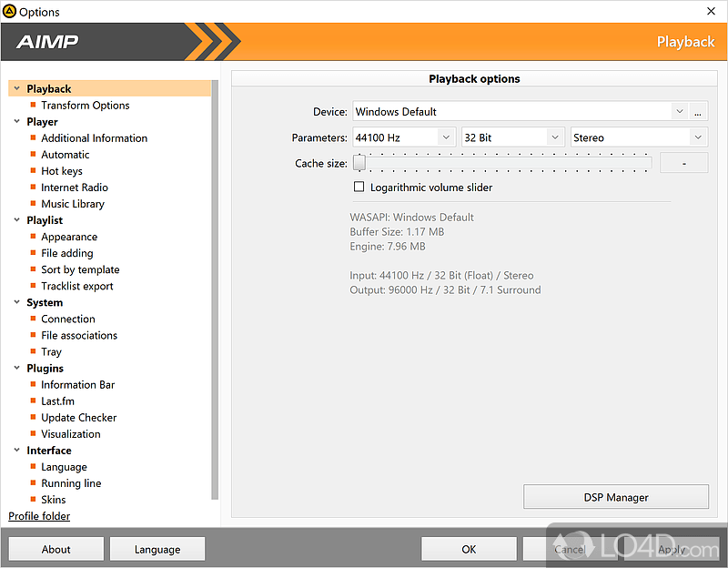The width and height of the screenshot is (728, 568).
Task: Click the 'Output: 96000 Hz' info text
Action: pos(445,289)
